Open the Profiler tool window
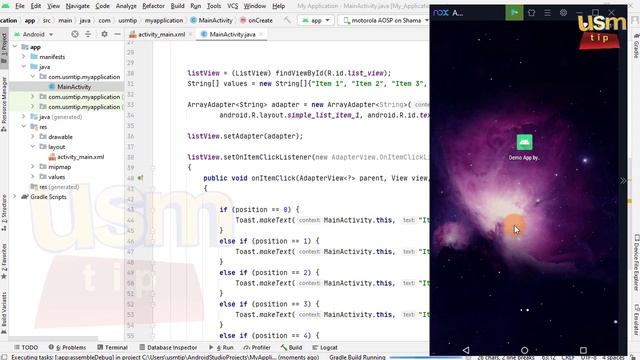Viewport: 640px width, 360px height. point(257,347)
